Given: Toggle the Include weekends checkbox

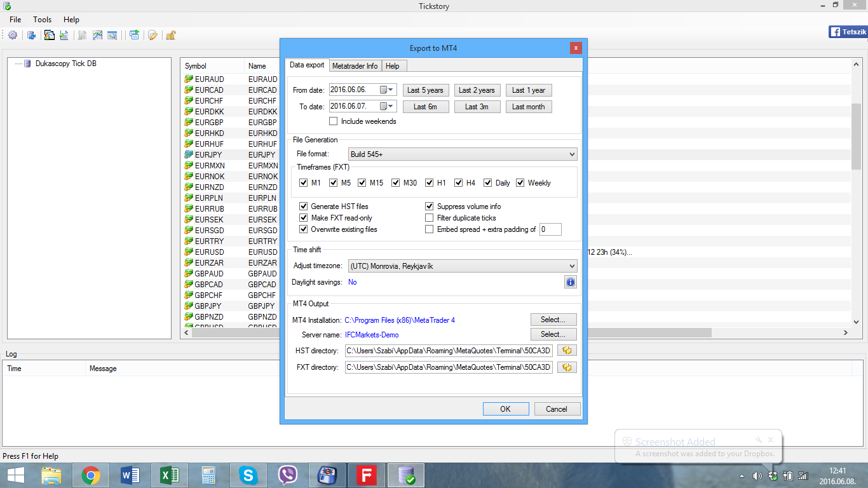Looking at the screenshot, I should [334, 121].
